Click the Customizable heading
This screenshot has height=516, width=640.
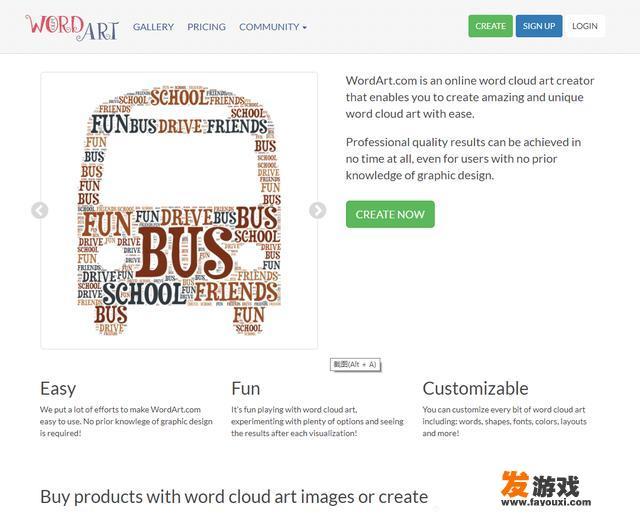476,388
